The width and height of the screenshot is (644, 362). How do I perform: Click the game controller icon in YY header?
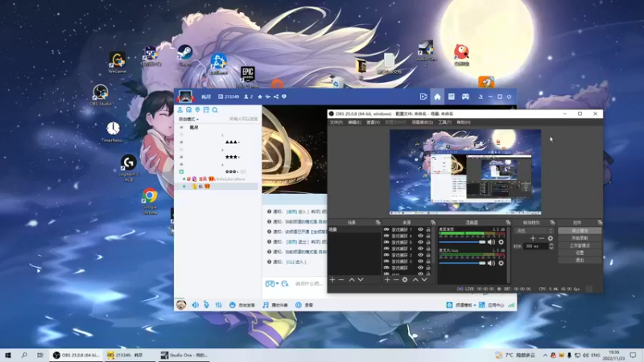pyautogui.click(x=465, y=97)
